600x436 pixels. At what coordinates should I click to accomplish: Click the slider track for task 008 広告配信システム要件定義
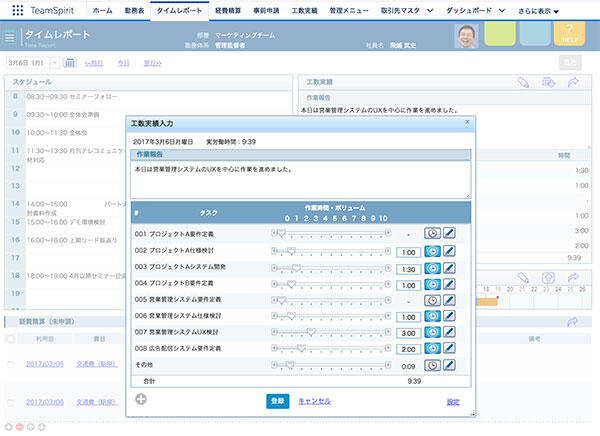329,348
